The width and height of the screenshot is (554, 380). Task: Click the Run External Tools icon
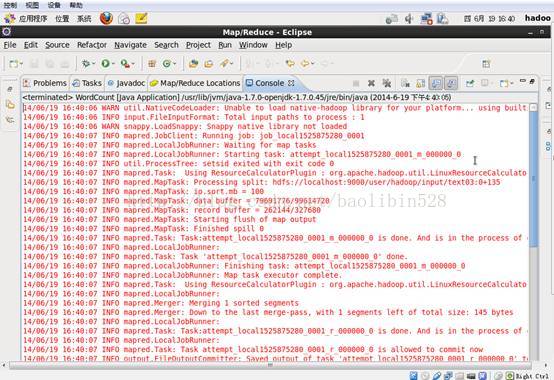click(124, 64)
